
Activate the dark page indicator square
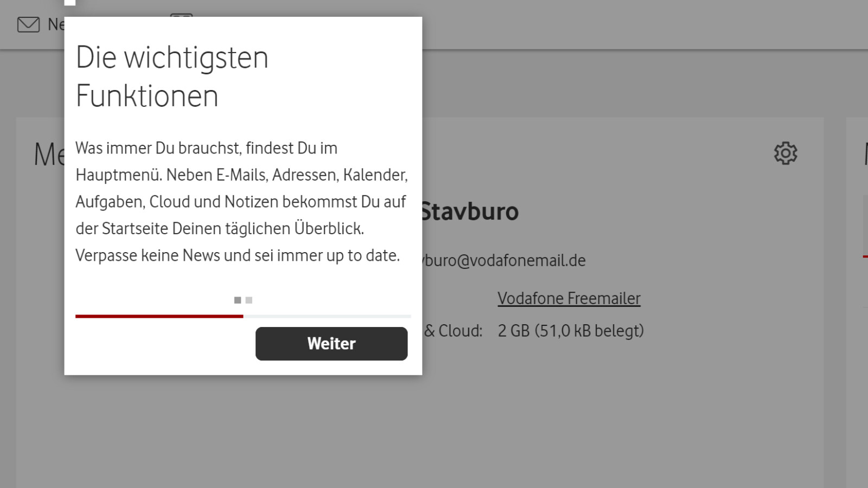pyautogui.click(x=238, y=299)
